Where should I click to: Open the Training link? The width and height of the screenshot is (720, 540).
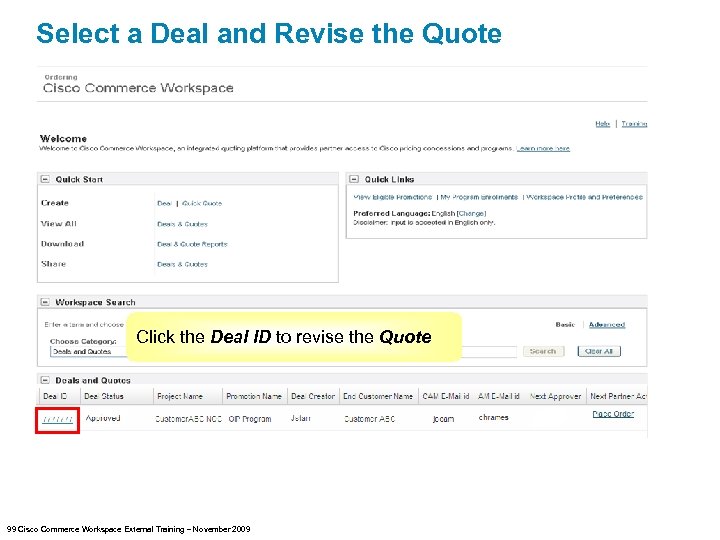[x=634, y=124]
